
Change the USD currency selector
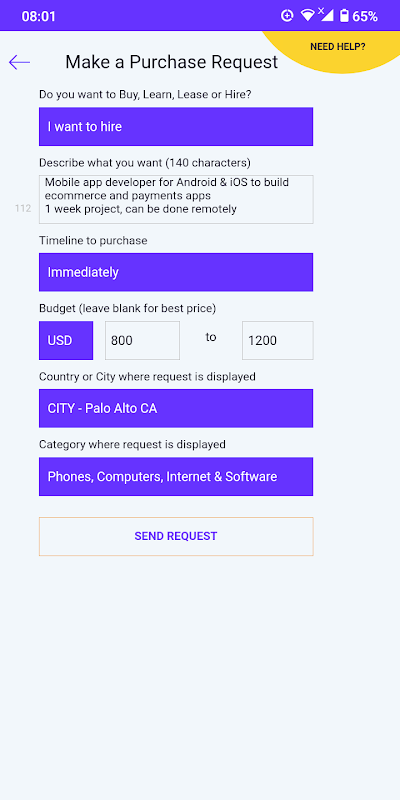click(66, 340)
